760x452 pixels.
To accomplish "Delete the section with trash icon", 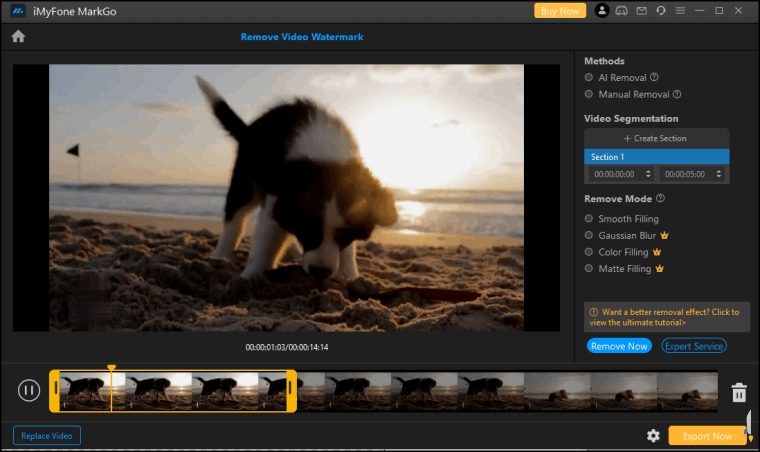I will click(x=738, y=392).
